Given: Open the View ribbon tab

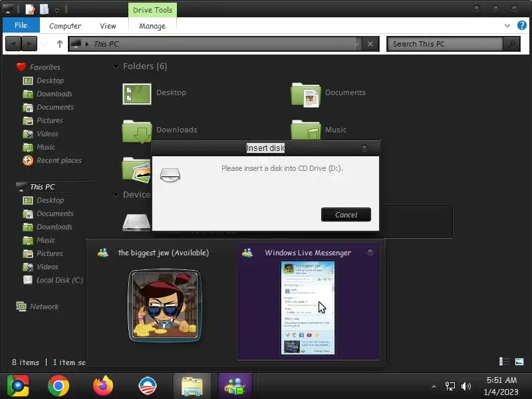Looking at the screenshot, I should tap(108, 26).
